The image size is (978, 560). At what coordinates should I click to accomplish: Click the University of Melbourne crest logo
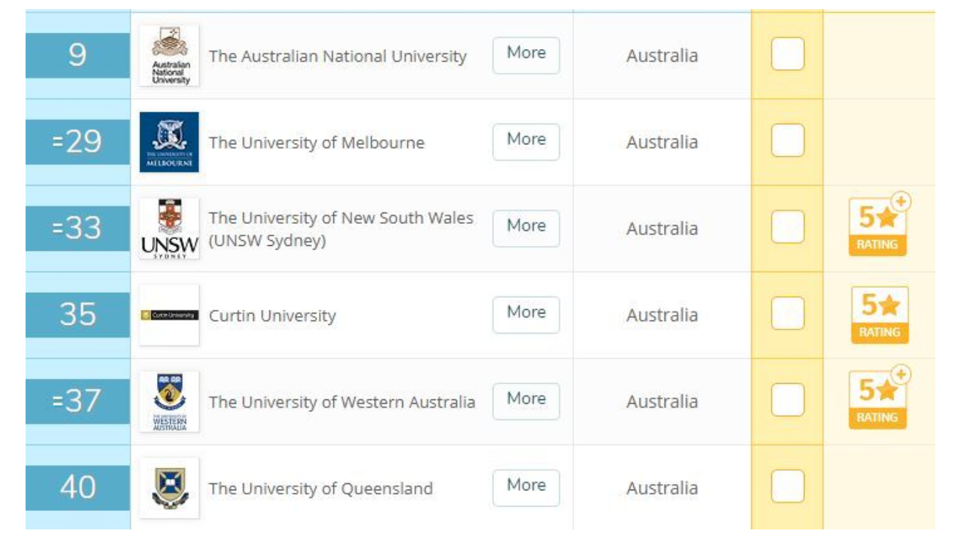point(169,142)
